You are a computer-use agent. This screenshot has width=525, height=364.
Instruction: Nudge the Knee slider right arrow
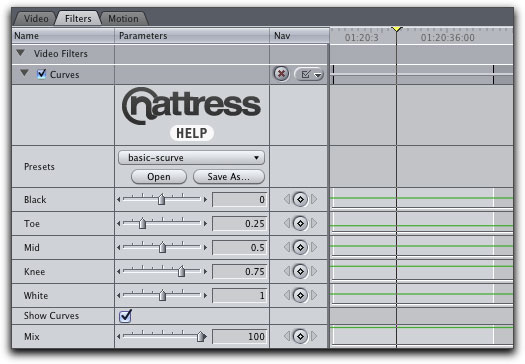click(205, 271)
